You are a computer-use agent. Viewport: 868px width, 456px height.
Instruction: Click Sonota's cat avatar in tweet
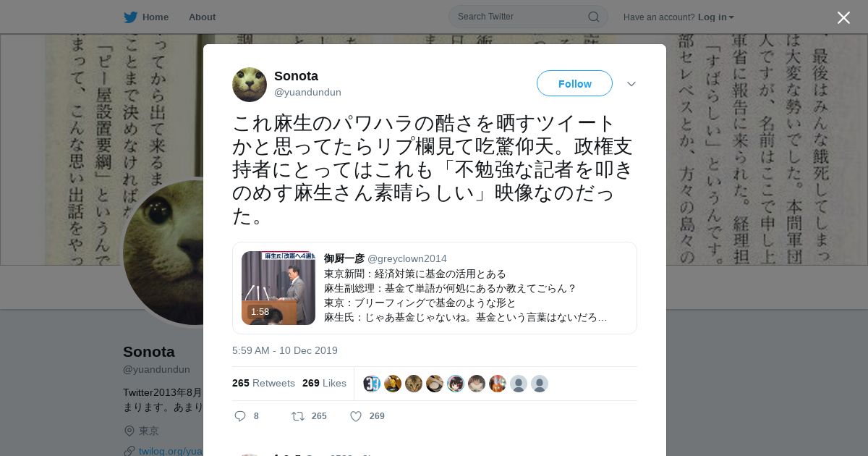250,85
